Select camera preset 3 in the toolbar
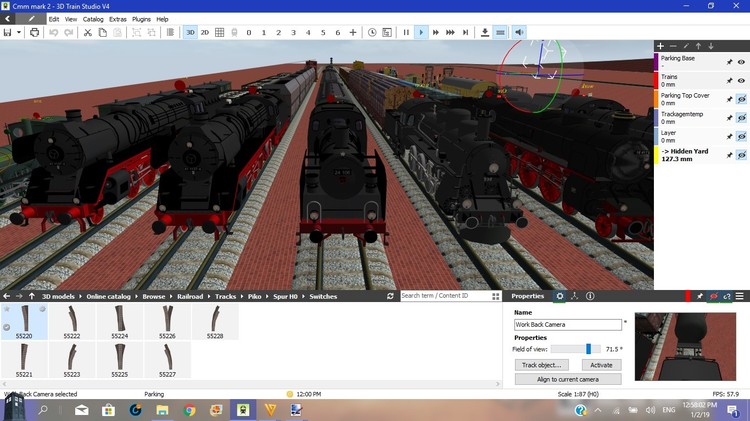The height and width of the screenshot is (421, 750). point(293,33)
